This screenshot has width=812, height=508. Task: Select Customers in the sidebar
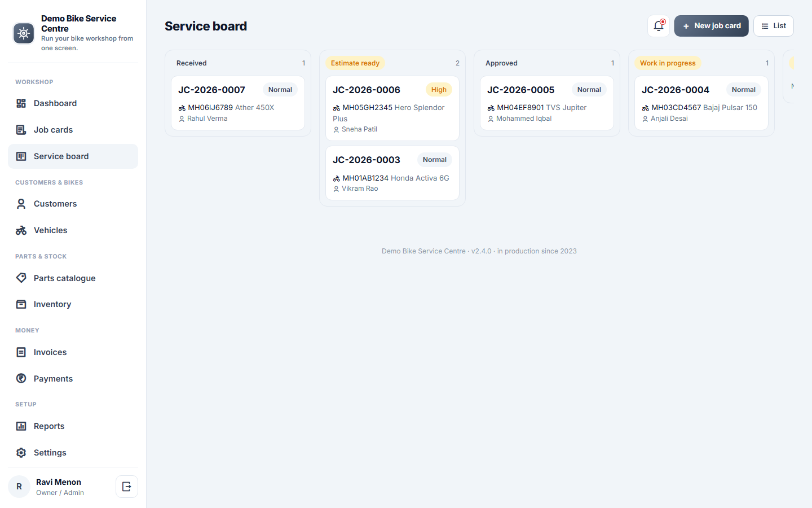coord(73,204)
